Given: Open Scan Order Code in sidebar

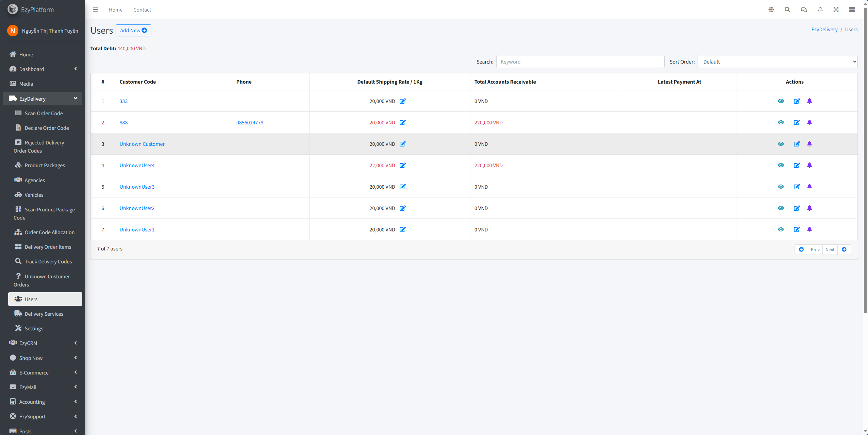Looking at the screenshot, I should point(45,113).
